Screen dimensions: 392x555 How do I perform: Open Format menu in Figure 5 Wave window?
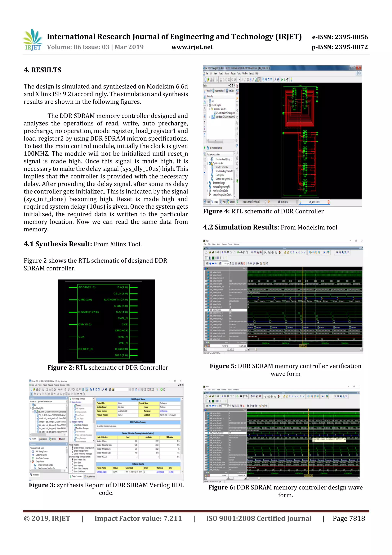tap(224, 244)
